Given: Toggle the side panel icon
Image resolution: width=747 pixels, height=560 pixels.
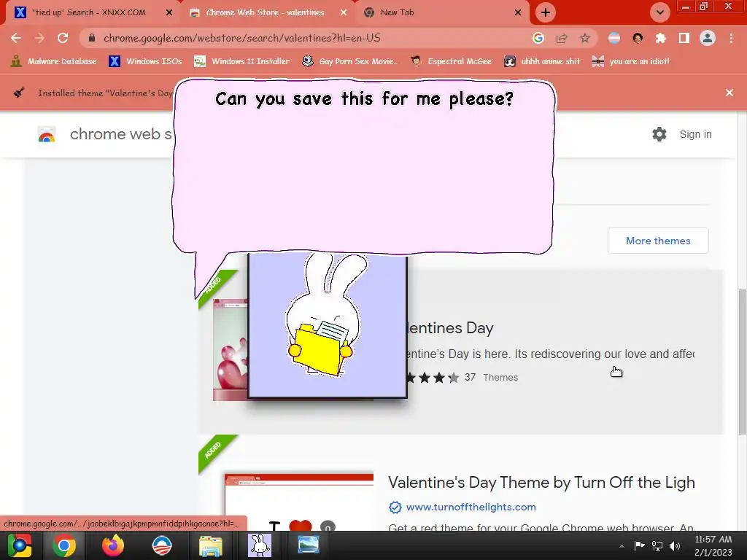Looking at the screenshot, I should pyautogui.click(x=684, y=38).
